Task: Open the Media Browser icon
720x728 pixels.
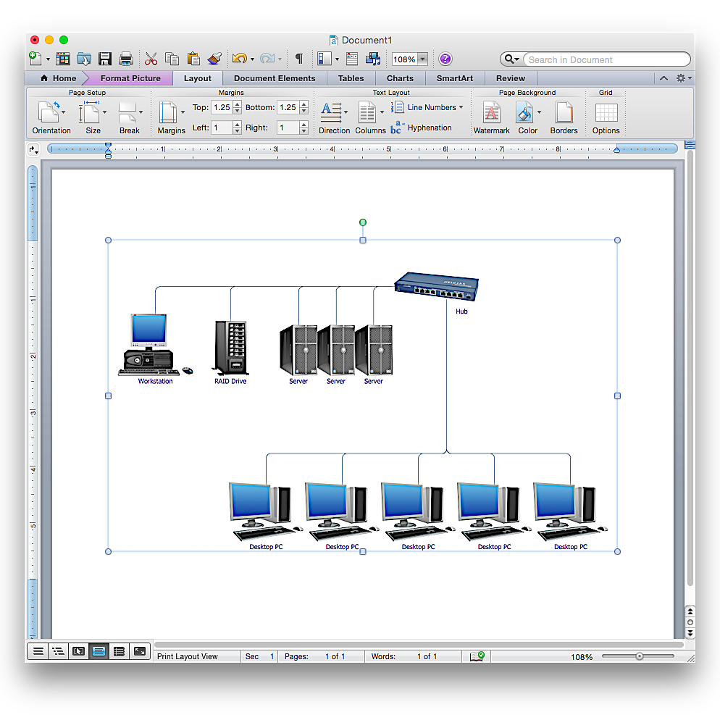Action: (373, 59)
